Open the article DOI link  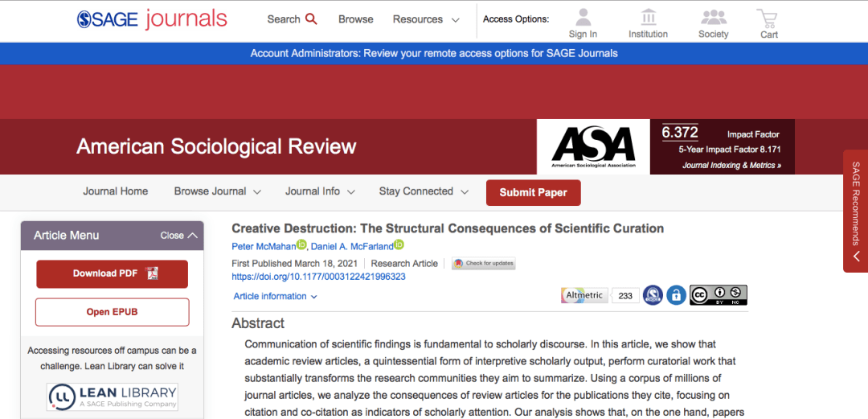(x=318, y=277)
